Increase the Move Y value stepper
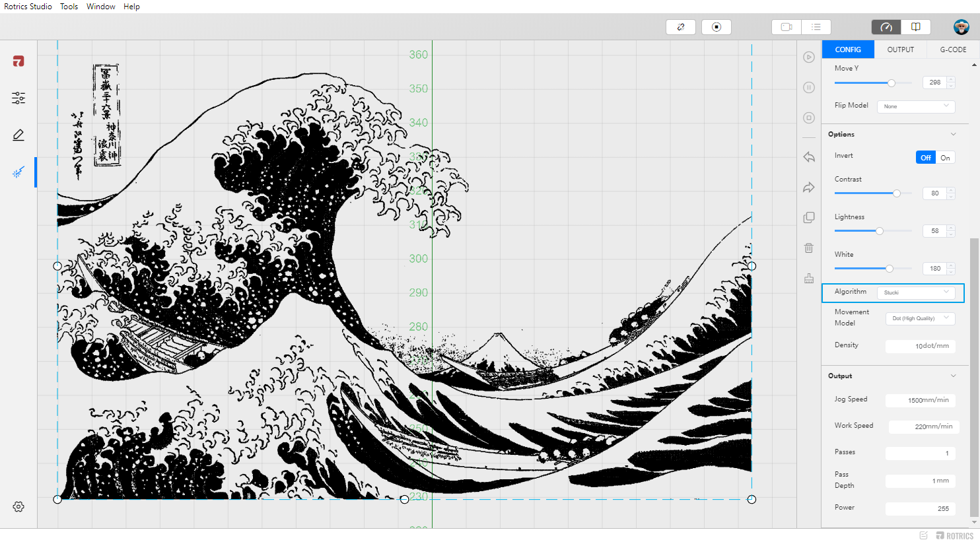980x542 pixels. point(951,79)
